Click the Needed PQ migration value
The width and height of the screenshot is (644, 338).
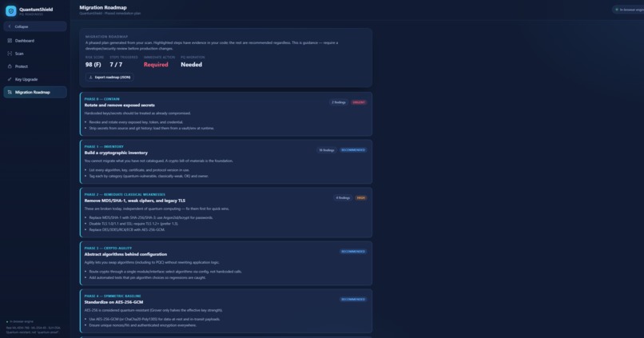[x=192, y=65]
